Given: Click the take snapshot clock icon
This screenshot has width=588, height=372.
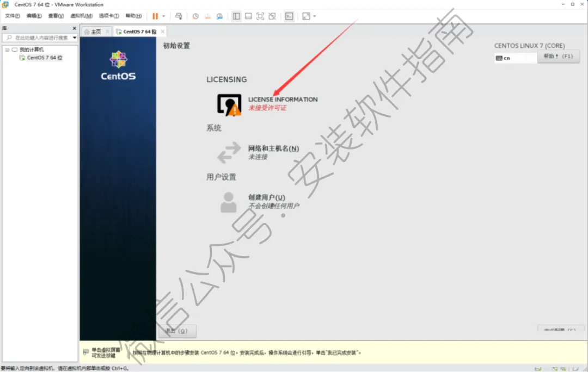Looking at the screenshot, I should [195, 16].
